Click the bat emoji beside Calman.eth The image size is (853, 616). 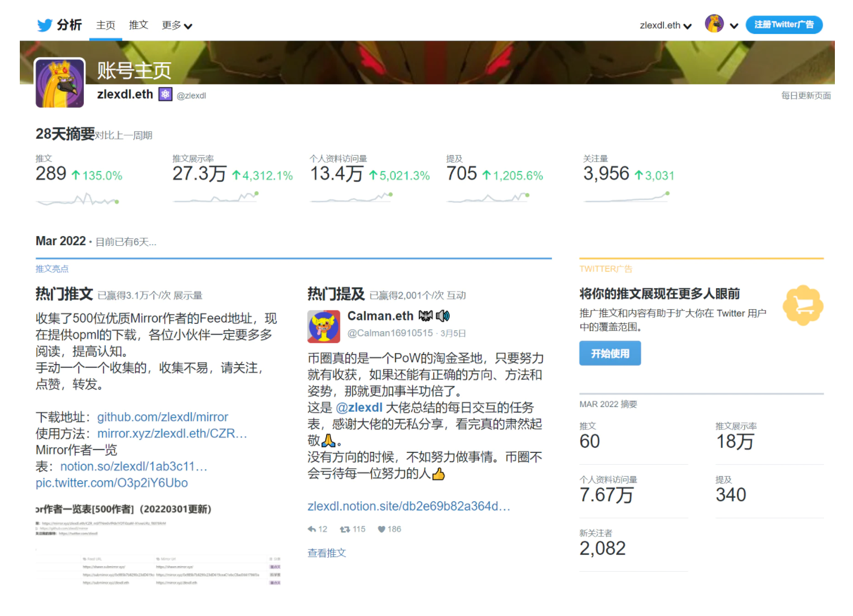[426, 316]
